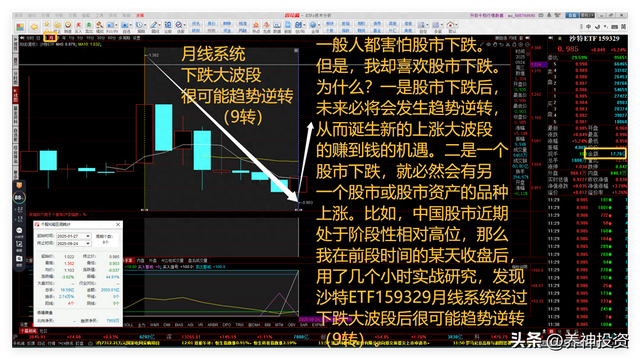Click the shield icon atop left sidebar

pyautogui.click(x=19, y=185)
